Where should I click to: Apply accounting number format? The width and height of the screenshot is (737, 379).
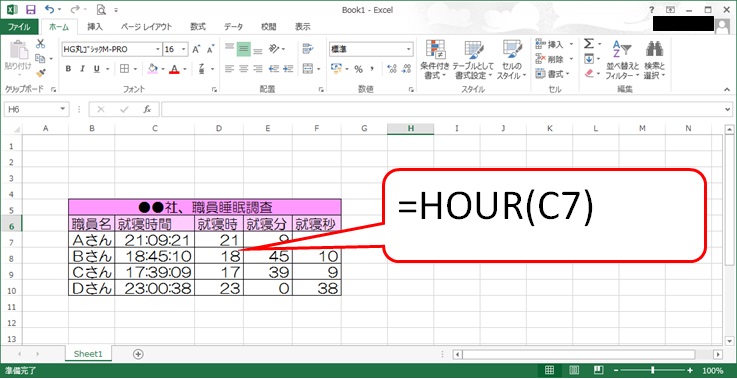[336, 69]
